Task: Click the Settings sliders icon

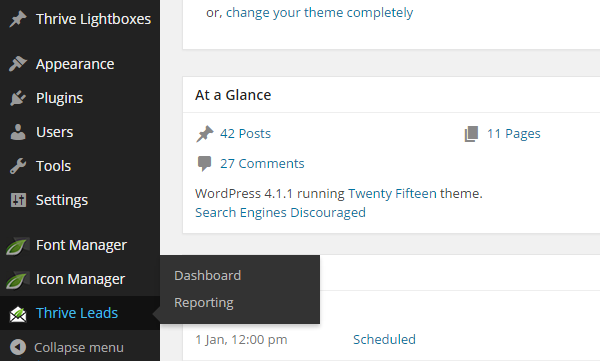Action: tap(18, 200)
